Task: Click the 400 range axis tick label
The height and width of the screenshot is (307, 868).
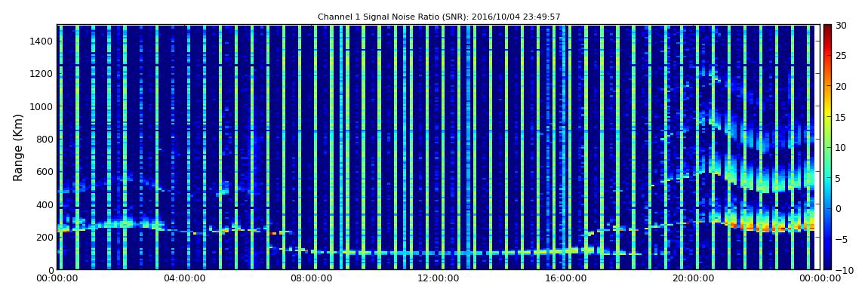Action: 45,204
